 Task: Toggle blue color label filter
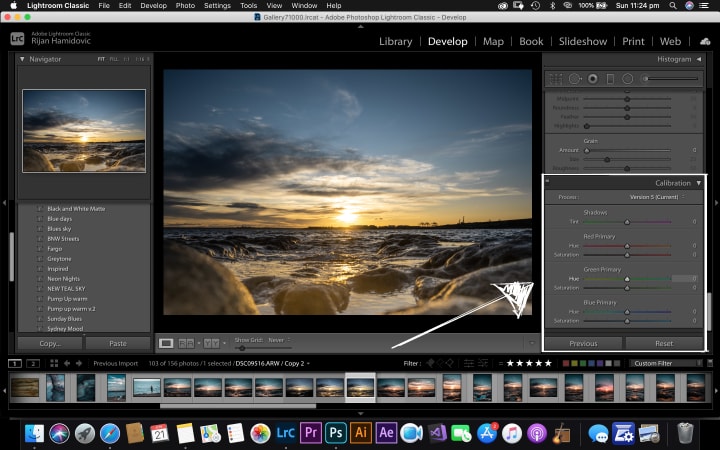click(x=591, y=363)
